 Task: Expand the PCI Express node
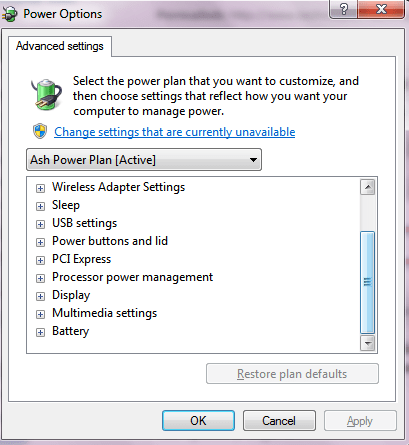(x=40, y=260)
